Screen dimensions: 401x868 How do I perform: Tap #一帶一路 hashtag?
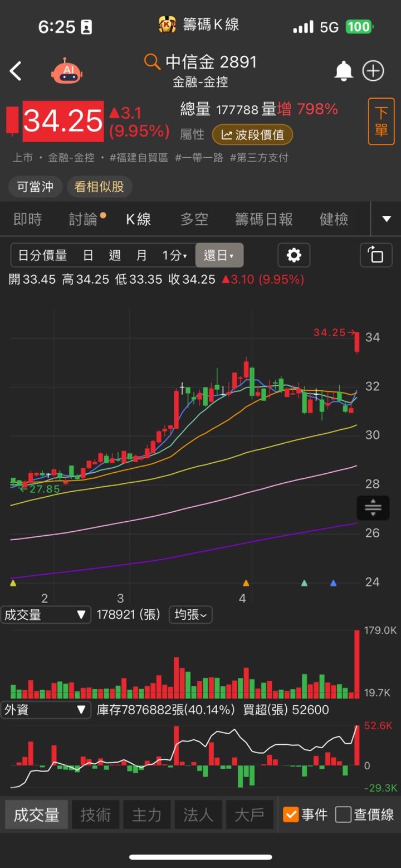(199, 158)
